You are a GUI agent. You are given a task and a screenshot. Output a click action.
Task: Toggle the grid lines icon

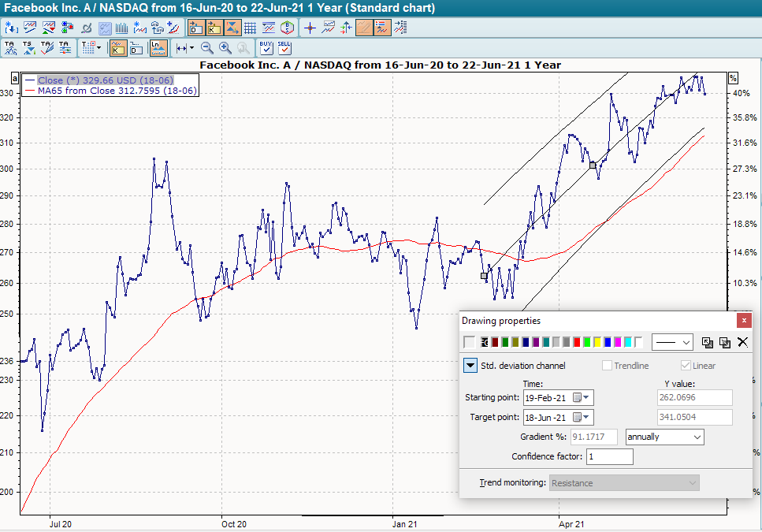coord(250,28)
